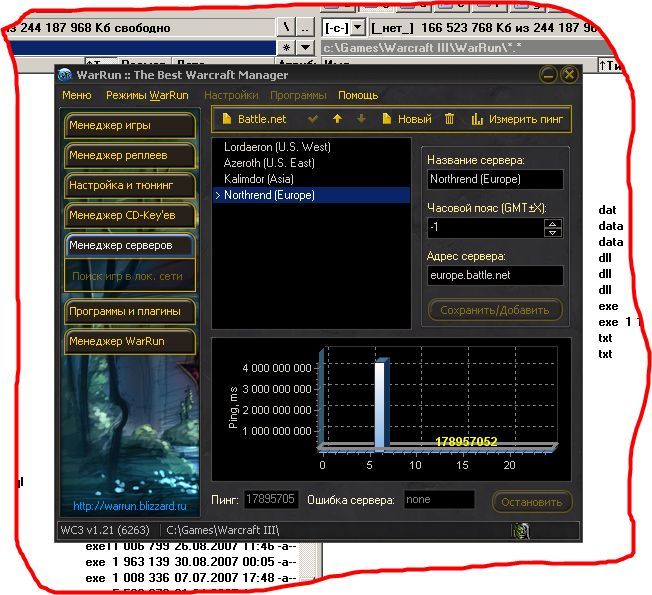Image resolution: width=652 pixels, height=595 pixels.
Task: Move the server up with the up arrow icon
Action: 337,119
